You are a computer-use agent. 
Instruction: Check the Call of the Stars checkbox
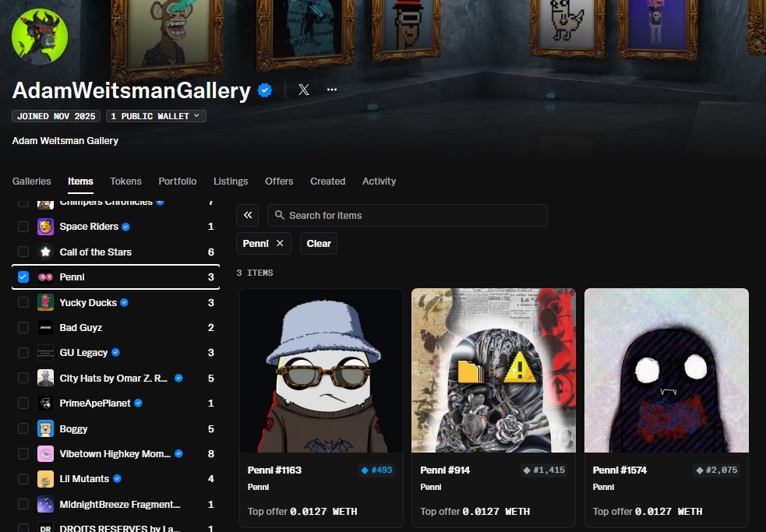(x=23, y=252)
